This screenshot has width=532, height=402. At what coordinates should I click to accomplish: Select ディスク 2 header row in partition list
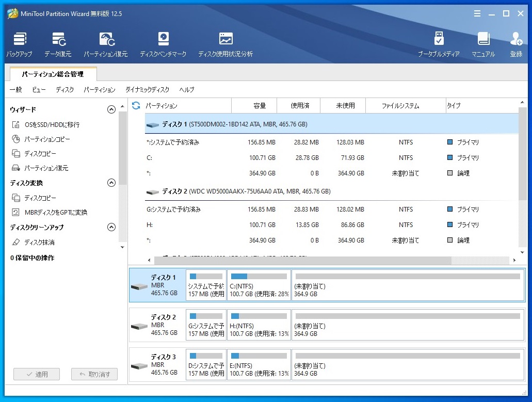click(x=331, y=191)
